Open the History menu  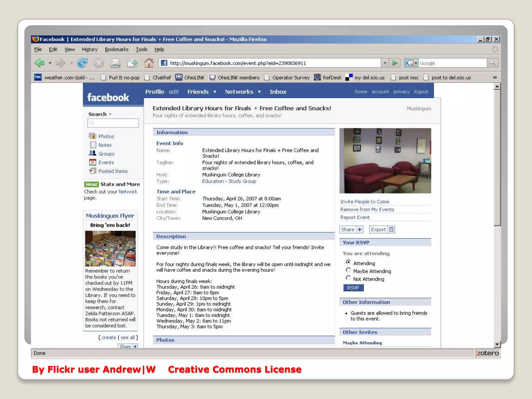90,49
